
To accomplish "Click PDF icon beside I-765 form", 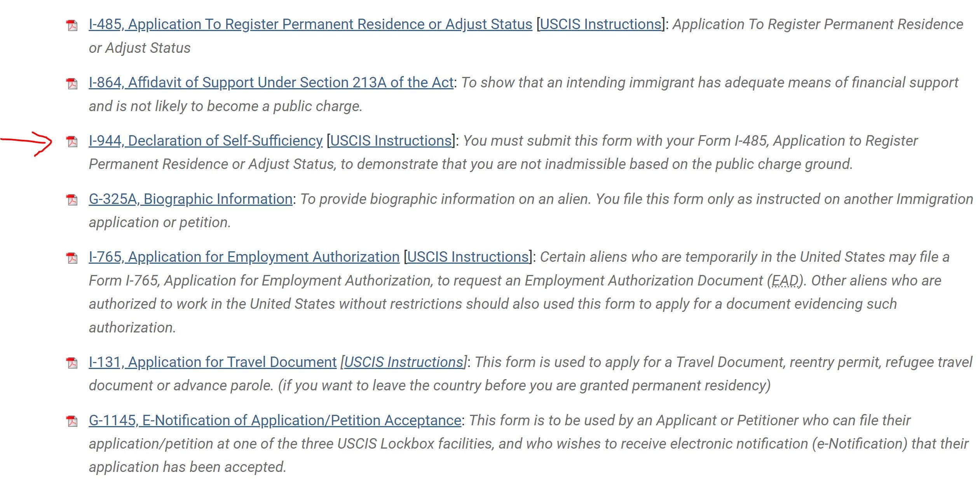I will tap(72, 258).
